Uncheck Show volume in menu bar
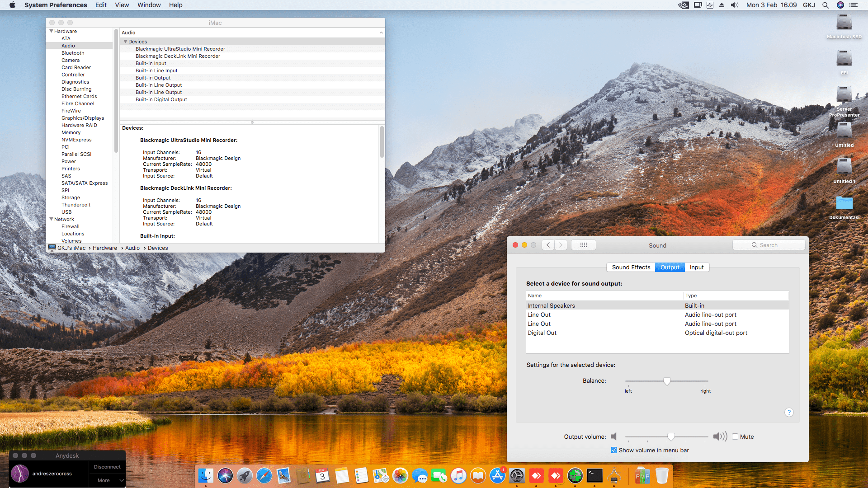868x488 pixels. point(614,450)
